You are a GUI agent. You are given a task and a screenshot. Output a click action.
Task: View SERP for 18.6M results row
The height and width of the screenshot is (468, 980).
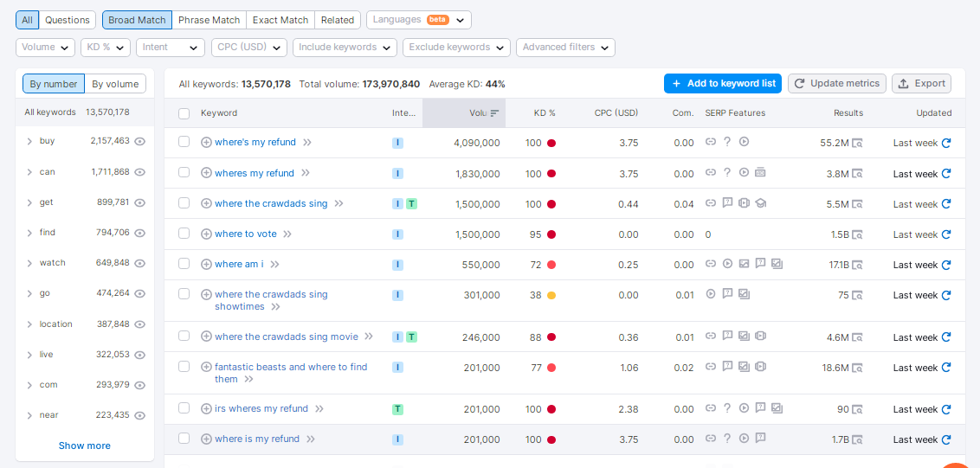coord(857,368)
